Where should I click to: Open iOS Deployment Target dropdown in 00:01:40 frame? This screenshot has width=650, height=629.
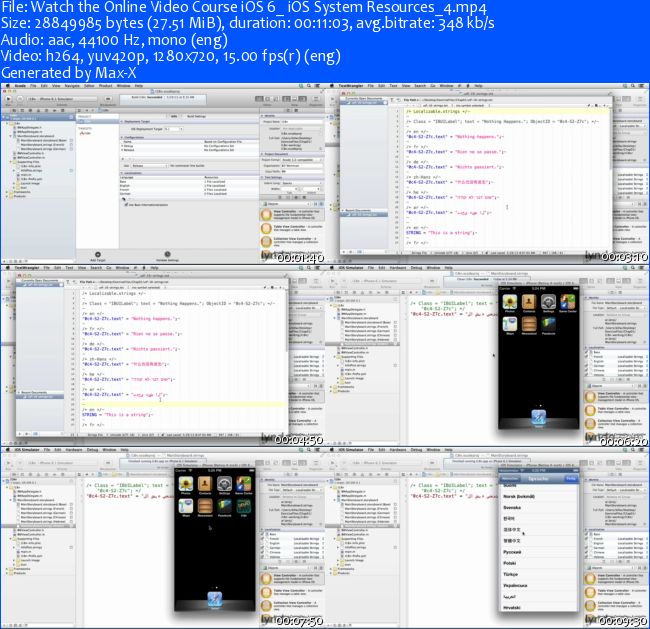[174, 129]
